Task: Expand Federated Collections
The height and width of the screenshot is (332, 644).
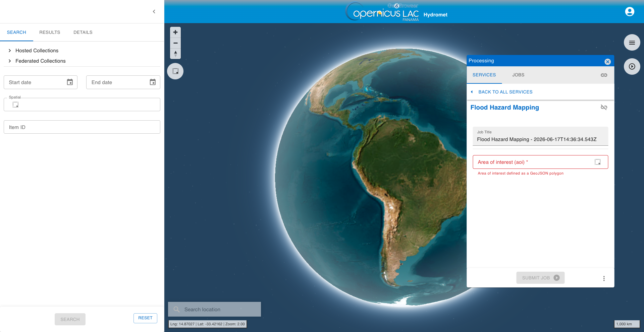Action: (37, 61)
